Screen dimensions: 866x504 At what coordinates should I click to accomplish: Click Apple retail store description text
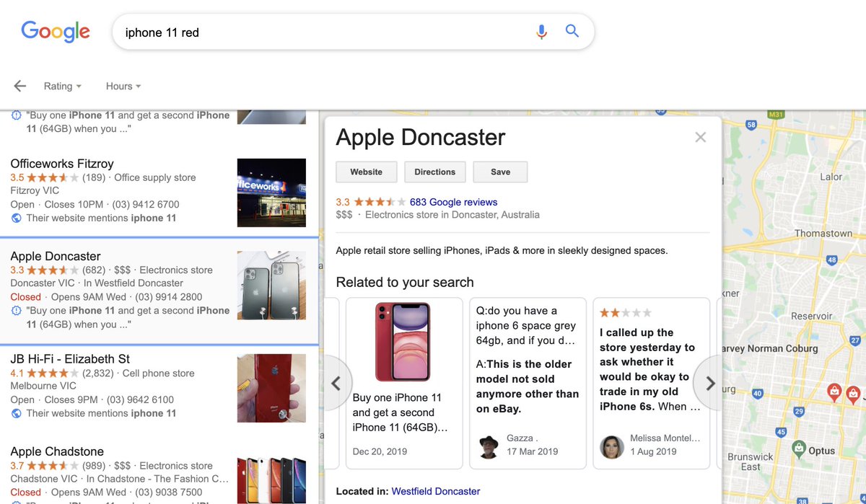click(x=502, y=251)
